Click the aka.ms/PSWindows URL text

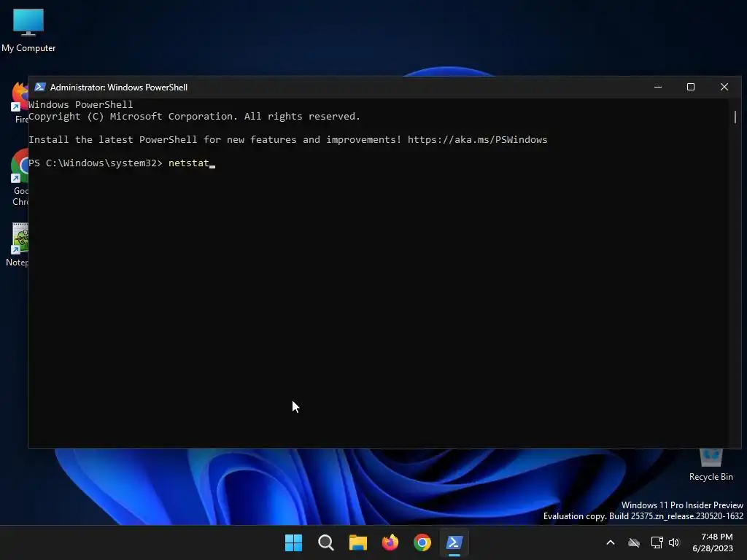[477, 139]
